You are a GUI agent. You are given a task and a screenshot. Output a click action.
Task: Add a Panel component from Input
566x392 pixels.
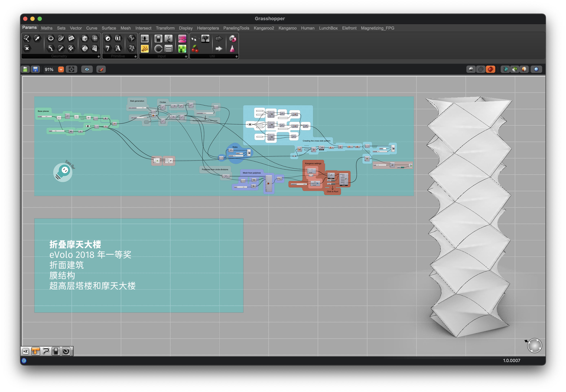click(145, 49)
